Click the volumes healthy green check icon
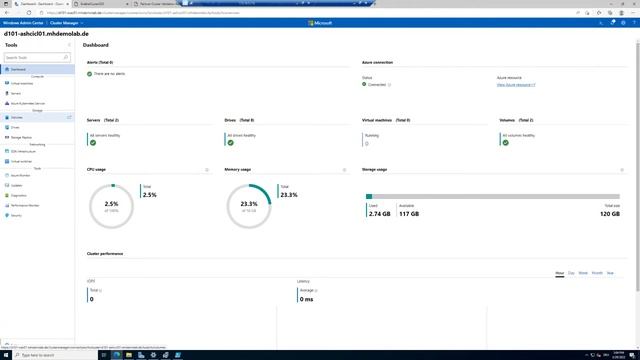Viewport: 640px width, 360px height. coord(506,143)
